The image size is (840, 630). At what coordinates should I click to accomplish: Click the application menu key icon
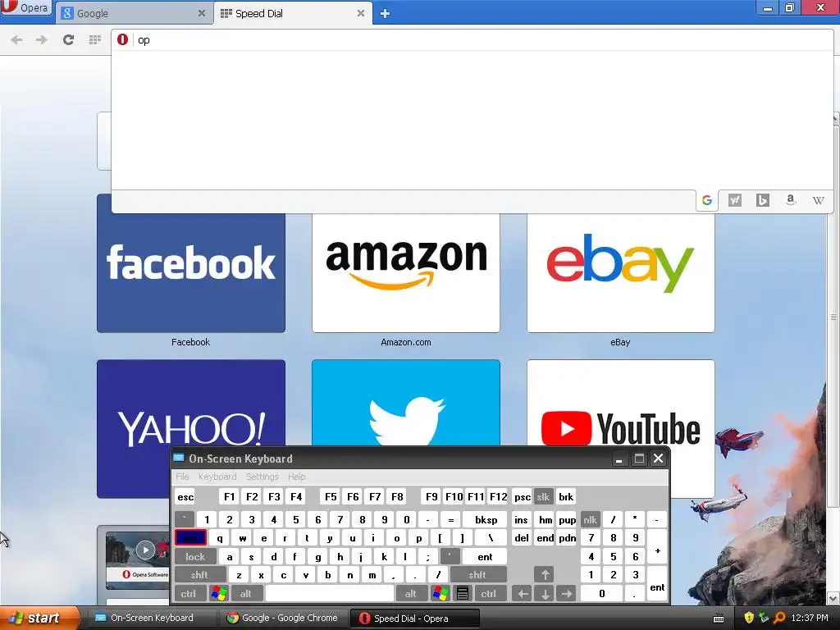click(x=463, y=594)
